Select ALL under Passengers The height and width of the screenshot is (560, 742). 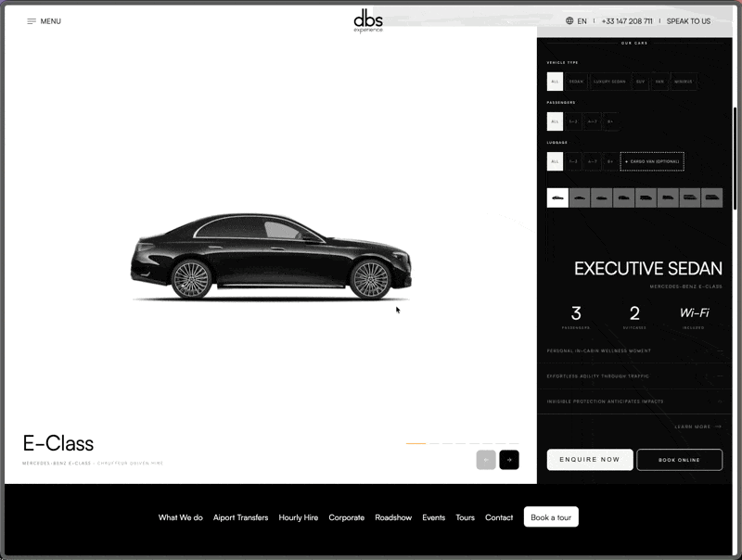point(555,121)
